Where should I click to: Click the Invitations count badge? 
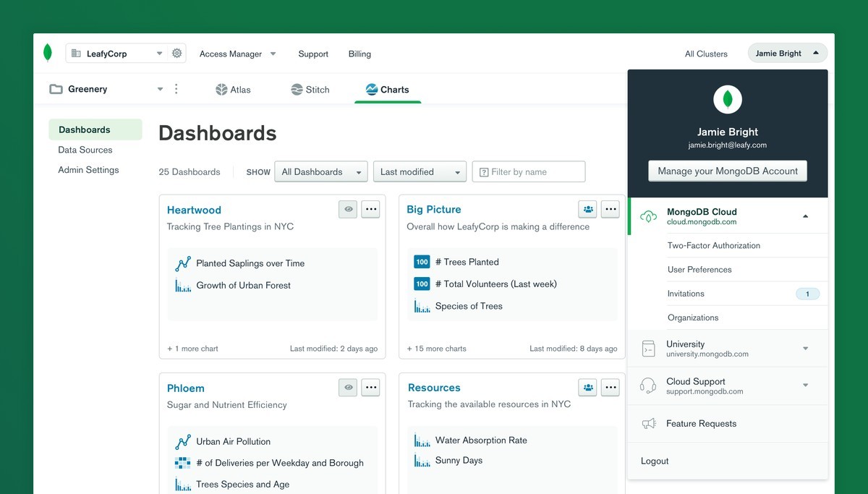(x=808, y=294)
